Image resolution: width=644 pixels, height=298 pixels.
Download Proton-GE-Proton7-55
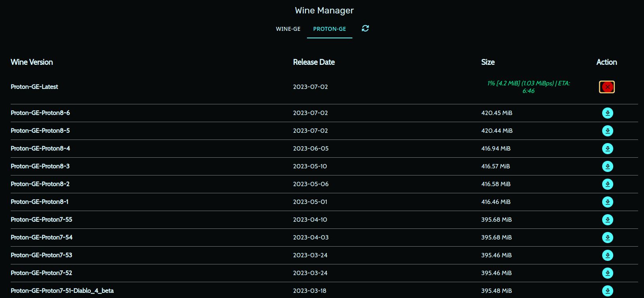(x=607, y=220)
